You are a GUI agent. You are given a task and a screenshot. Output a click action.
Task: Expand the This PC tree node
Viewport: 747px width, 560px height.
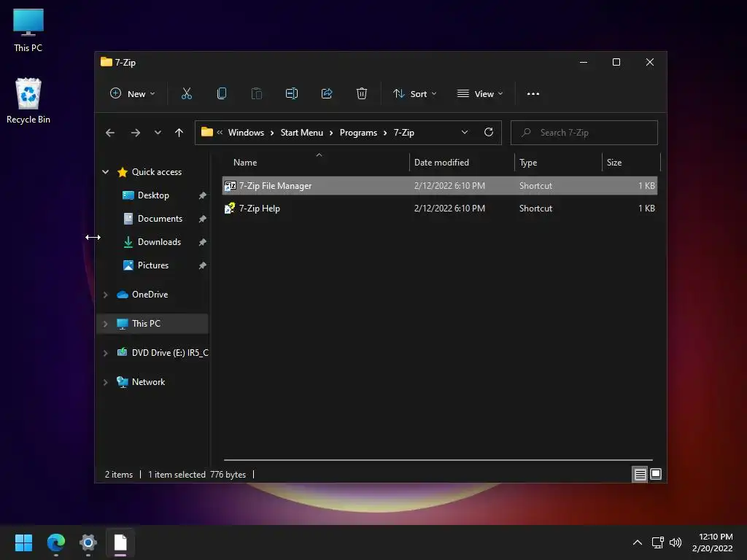point(105,324)
